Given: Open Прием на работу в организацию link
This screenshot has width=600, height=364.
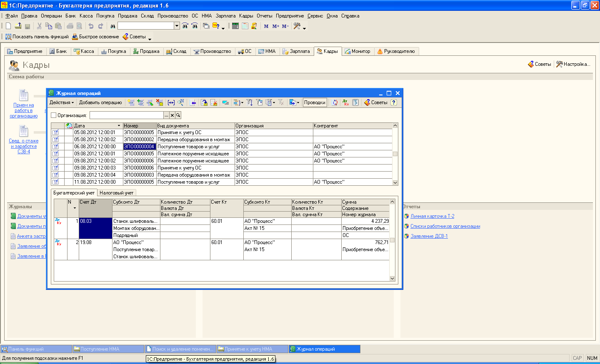Looking at the screenshot, I should tap(24, 110).
